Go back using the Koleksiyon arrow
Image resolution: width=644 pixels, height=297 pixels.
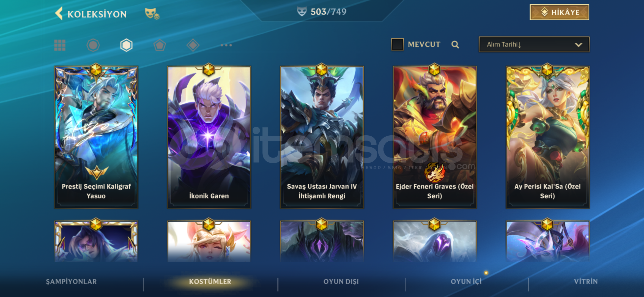(x=59, y=13)
